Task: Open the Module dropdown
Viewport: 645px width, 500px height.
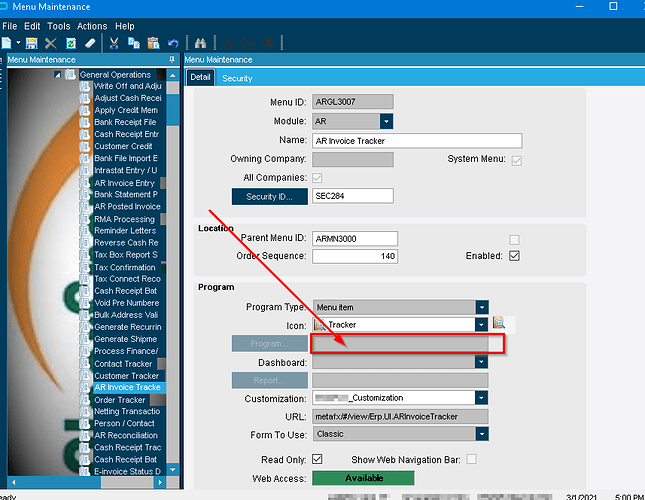Action: [x=386, y=121]
